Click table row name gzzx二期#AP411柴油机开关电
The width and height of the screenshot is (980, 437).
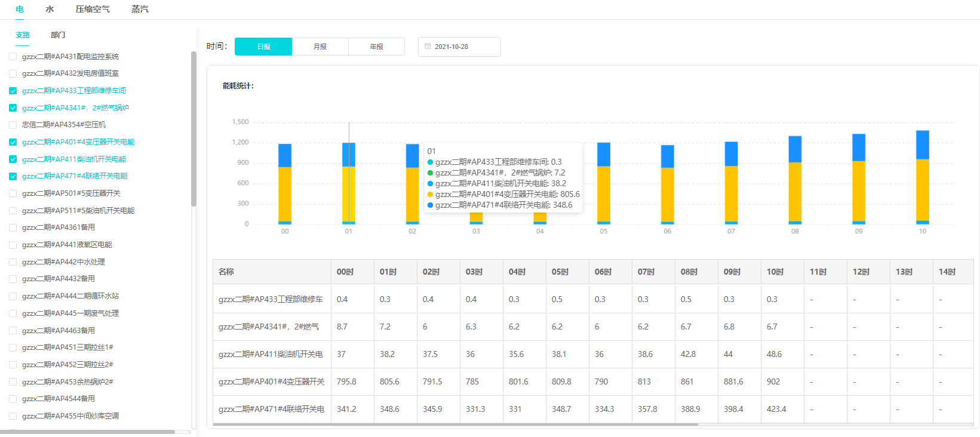coord(271,354)
